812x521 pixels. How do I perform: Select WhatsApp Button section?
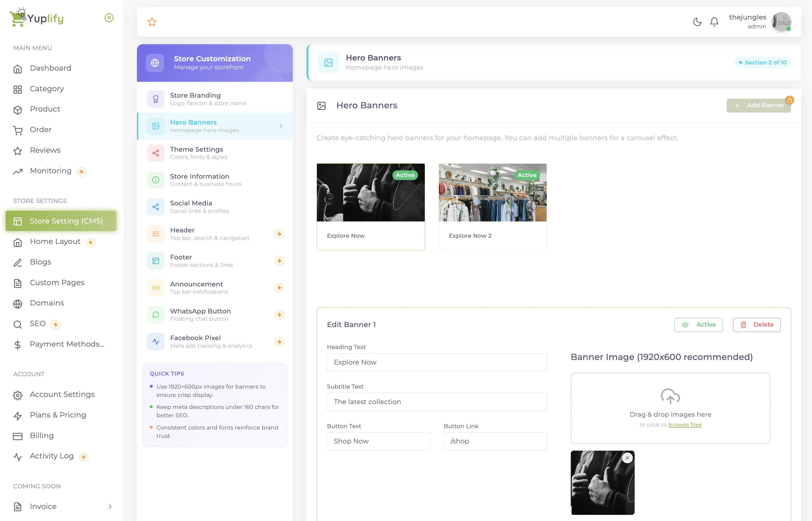(215, 315)
